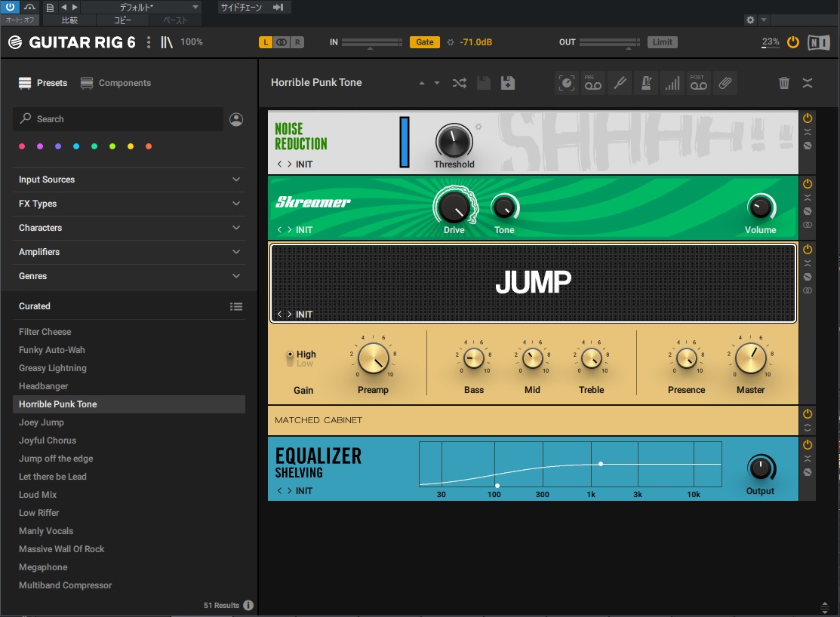The image size is (840, 617).
Task: Show the preset info icon
Action: click(x=248, y=605)
